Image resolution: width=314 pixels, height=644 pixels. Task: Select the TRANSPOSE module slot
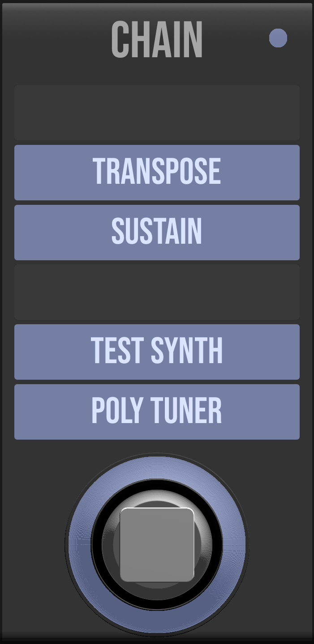[157, 172]
